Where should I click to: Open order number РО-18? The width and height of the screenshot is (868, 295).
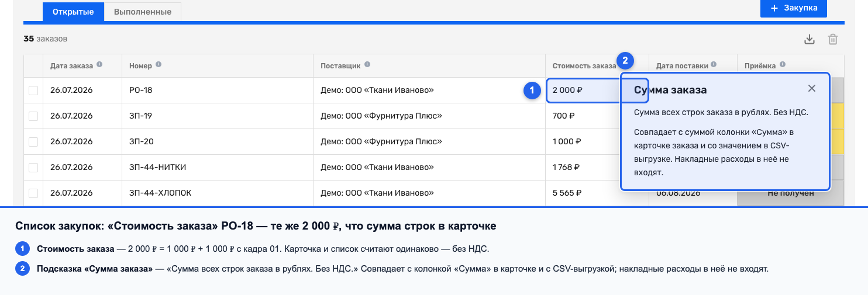[140, 91]
